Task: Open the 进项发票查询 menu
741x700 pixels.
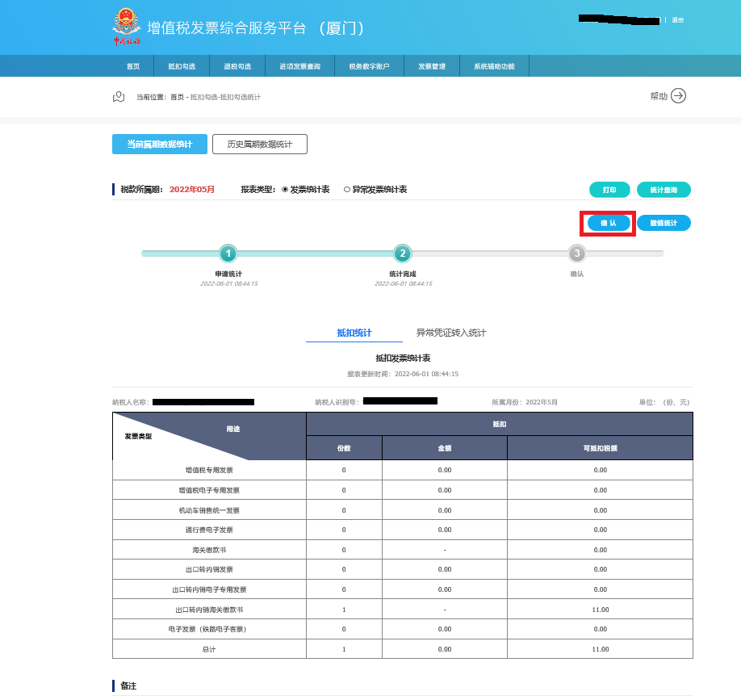Action: pos(299,66)
